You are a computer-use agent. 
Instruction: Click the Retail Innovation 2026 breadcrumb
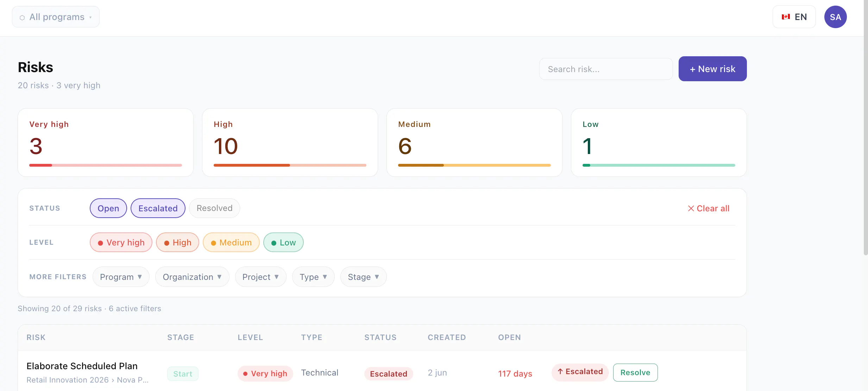[x=68, y=380]
